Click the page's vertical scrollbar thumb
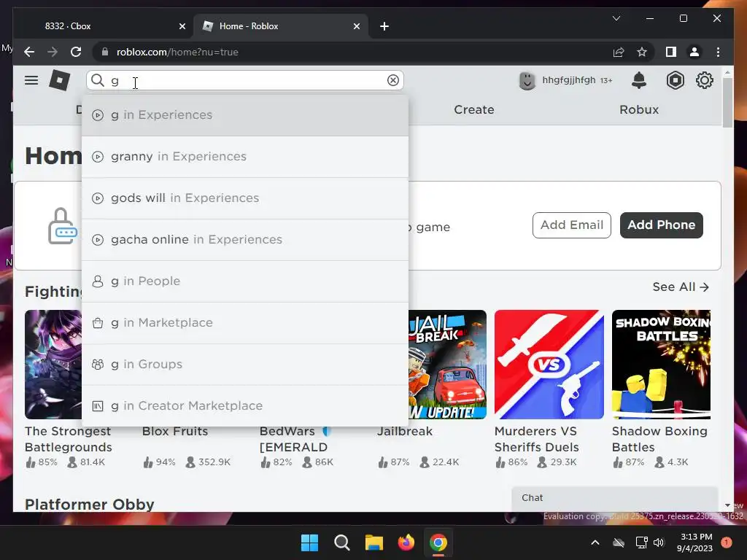Image resolution: width=747 pixels, height=560 pixels. tap(727, 102)
